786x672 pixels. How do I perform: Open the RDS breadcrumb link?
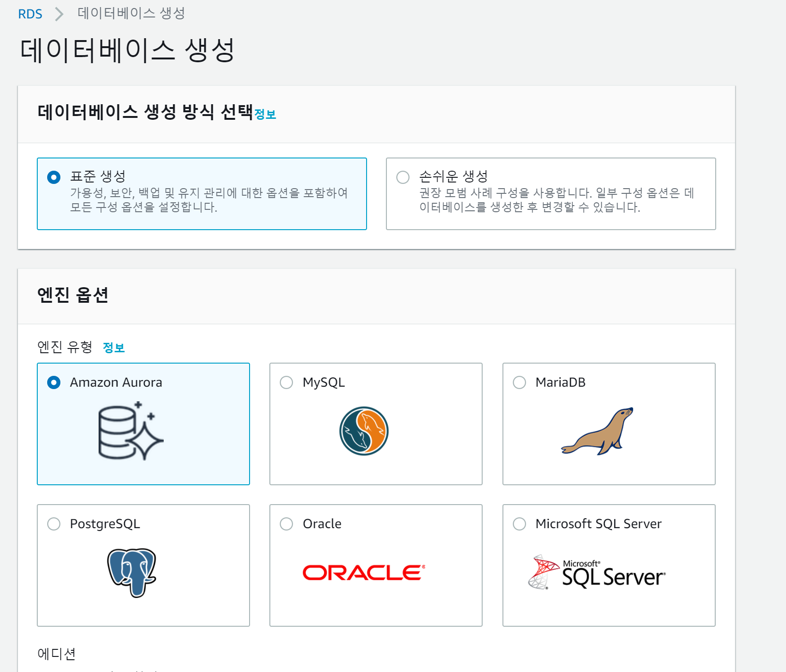(30, 14)
